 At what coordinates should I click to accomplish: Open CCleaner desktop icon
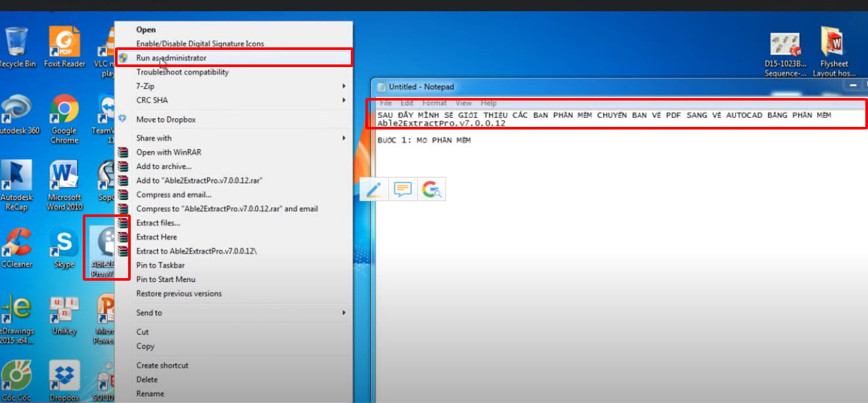16,246
